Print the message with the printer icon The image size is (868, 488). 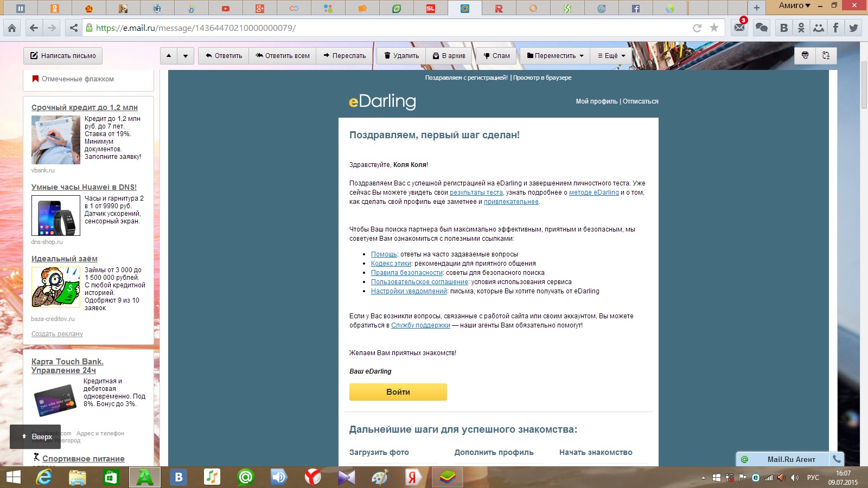pyautogui.click(x=805, y=55)
